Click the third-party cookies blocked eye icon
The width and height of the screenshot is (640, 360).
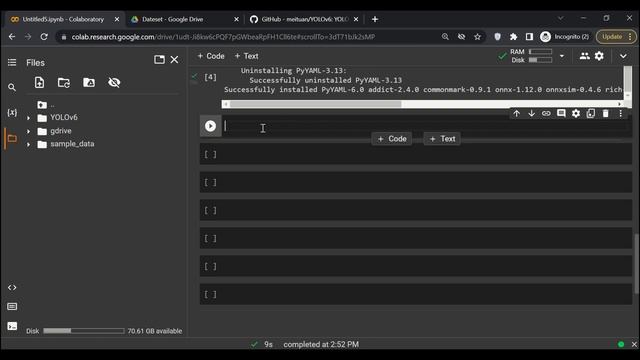[x=461, y=37]
